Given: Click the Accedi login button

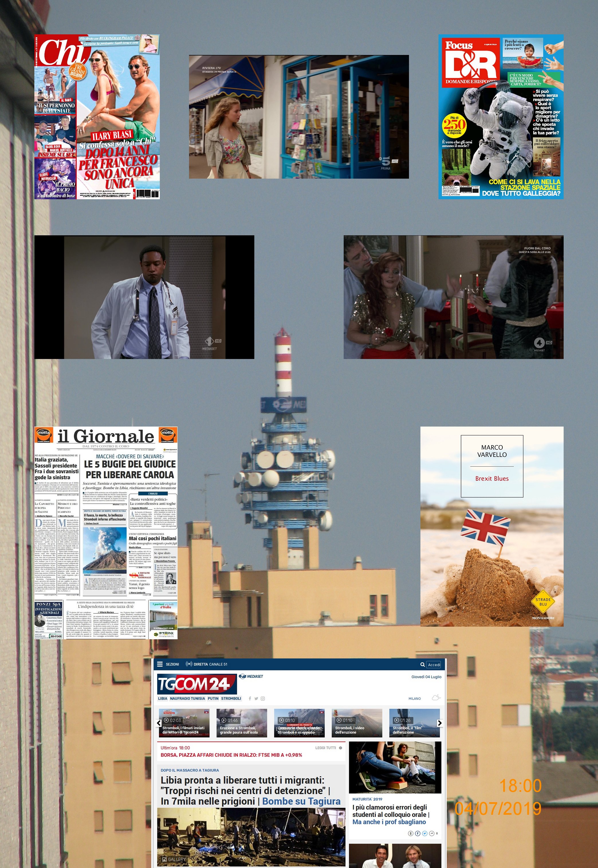Looking at the screenshot, I should (434, 665).
